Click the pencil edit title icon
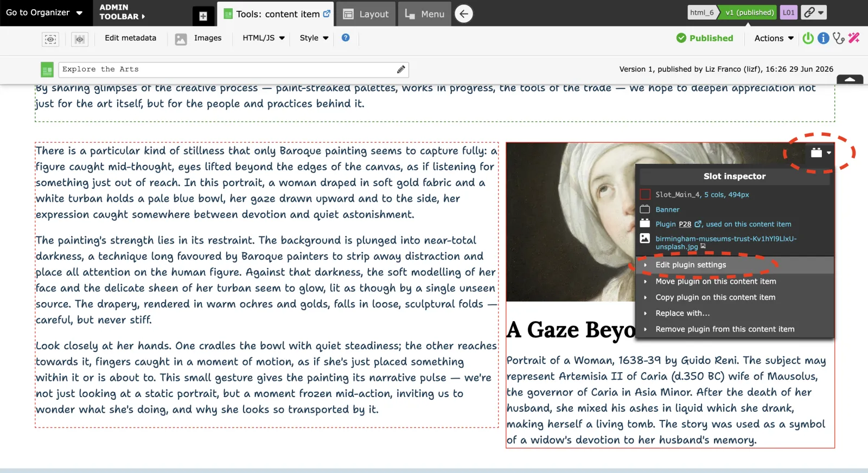868x473 pixels. tap(401, 69)
